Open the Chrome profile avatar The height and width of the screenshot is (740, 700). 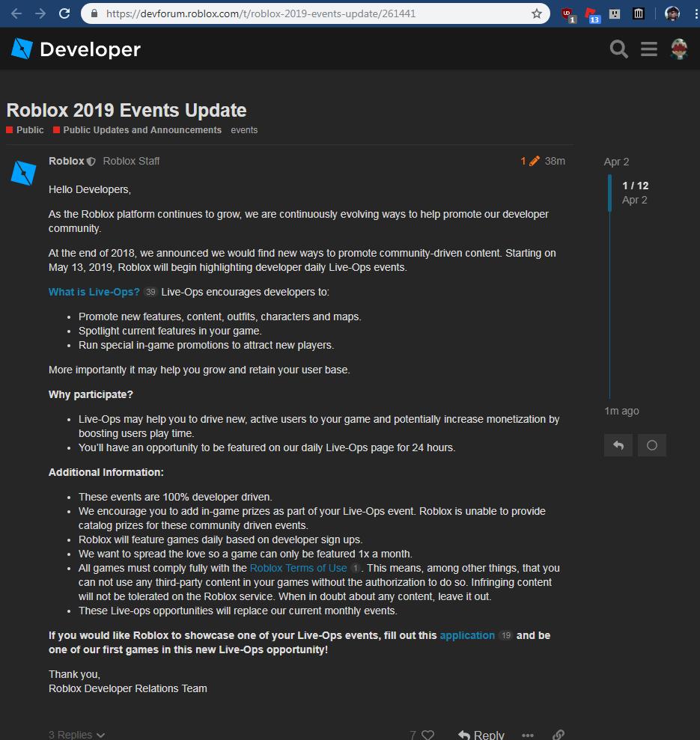click(x=672, y=13)
